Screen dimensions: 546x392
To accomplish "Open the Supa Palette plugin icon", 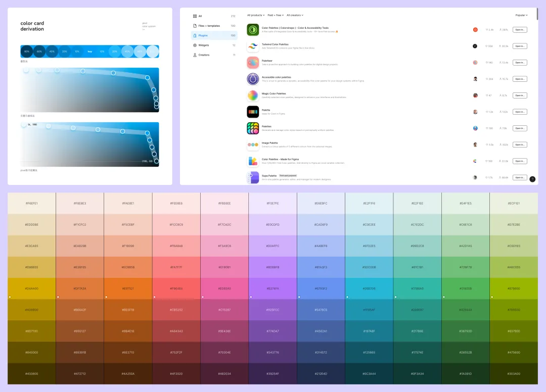I will [253, 177].
